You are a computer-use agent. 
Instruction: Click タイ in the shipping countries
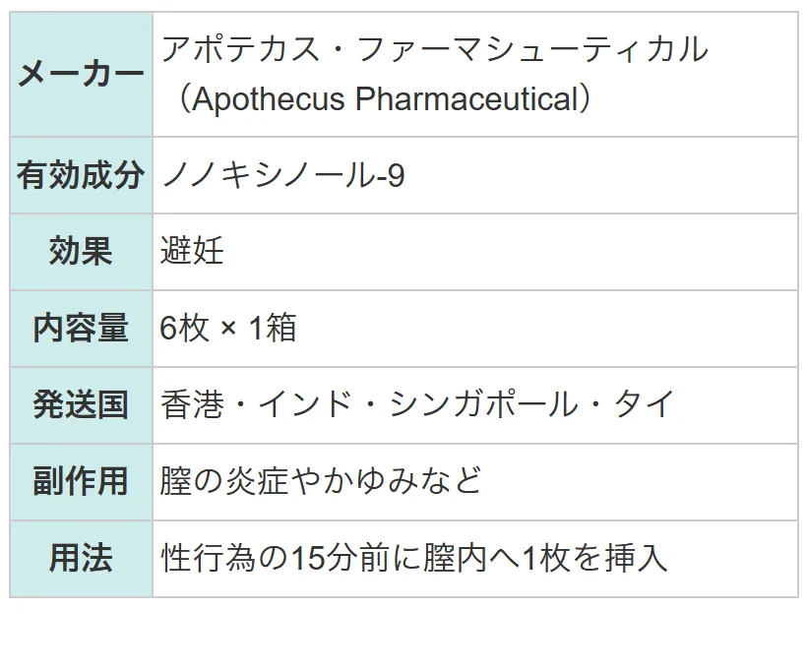point(644,404)
